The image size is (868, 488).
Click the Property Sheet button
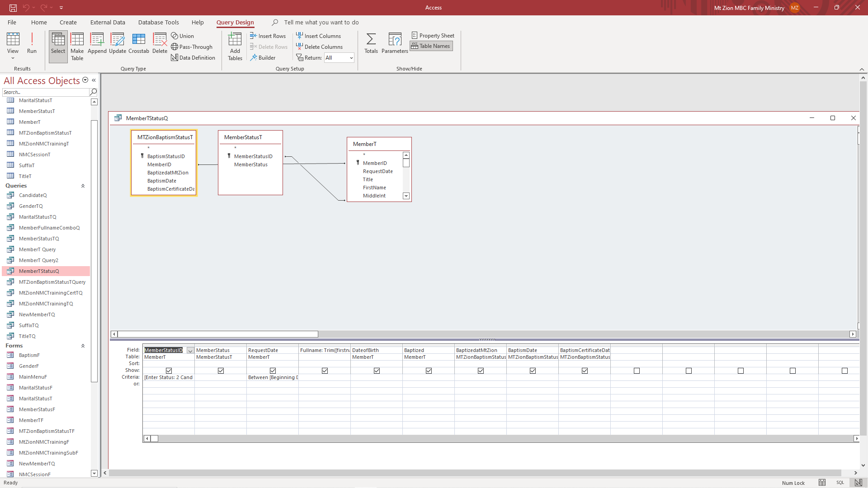tap(433, 35)
